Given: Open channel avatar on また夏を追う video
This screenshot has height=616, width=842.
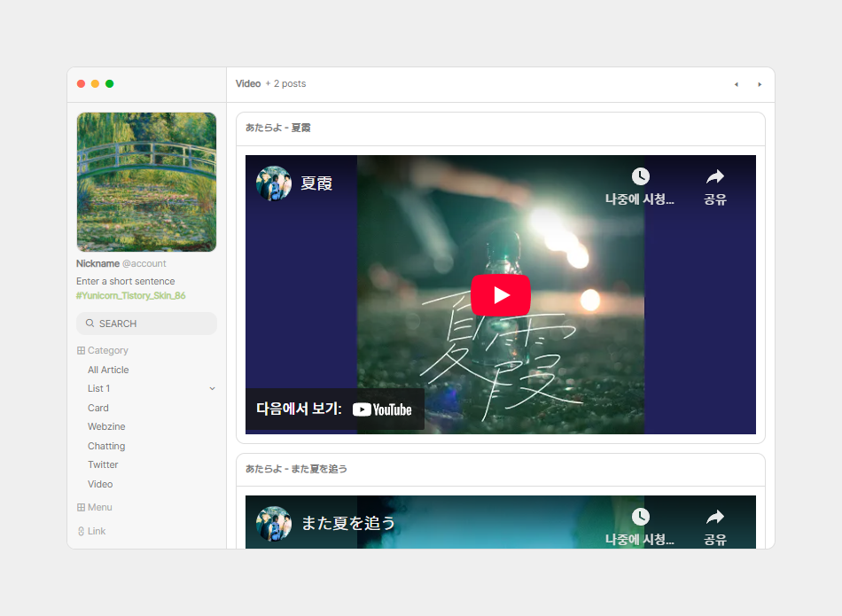Looking at the screenshot, I should click(274, 523).
